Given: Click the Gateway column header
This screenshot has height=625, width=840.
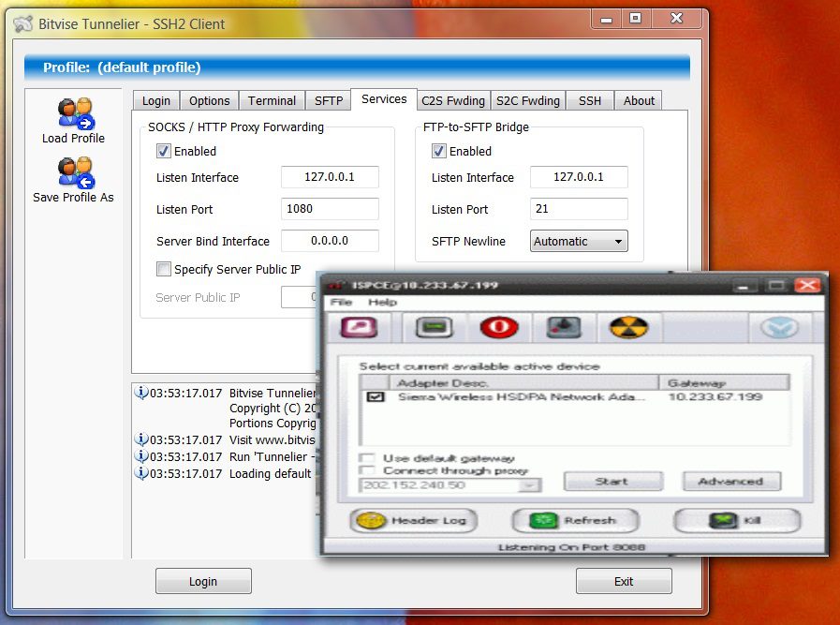Looking at the screenshot, I should 724,382.
